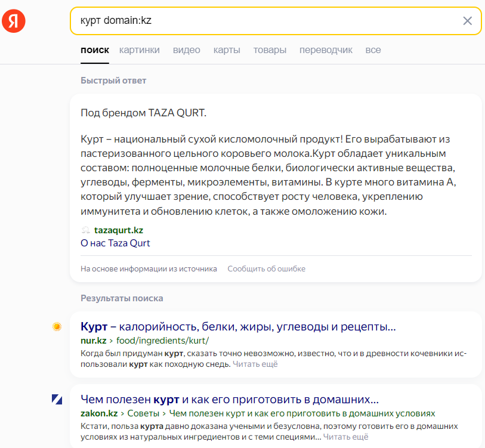Click the 'Результаты поиска' heading
This screenshot has height=448, width=485.
[122, 298]
